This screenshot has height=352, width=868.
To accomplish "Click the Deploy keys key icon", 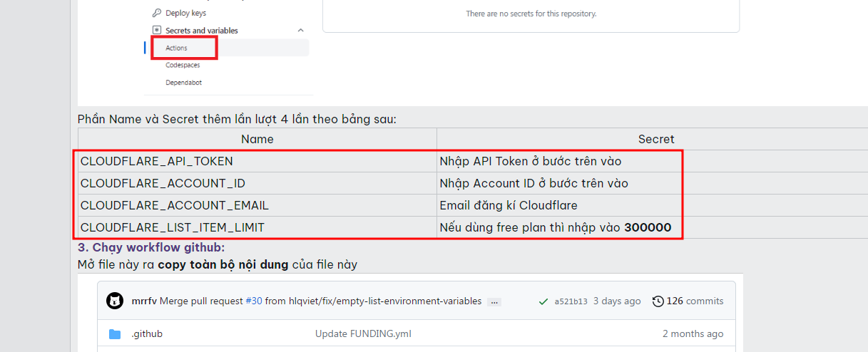I will pos(157,13).
